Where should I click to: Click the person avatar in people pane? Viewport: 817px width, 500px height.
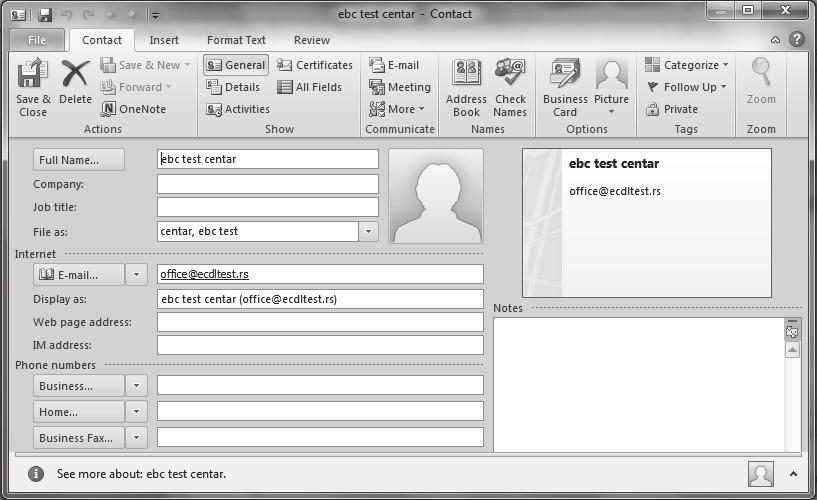761,474
